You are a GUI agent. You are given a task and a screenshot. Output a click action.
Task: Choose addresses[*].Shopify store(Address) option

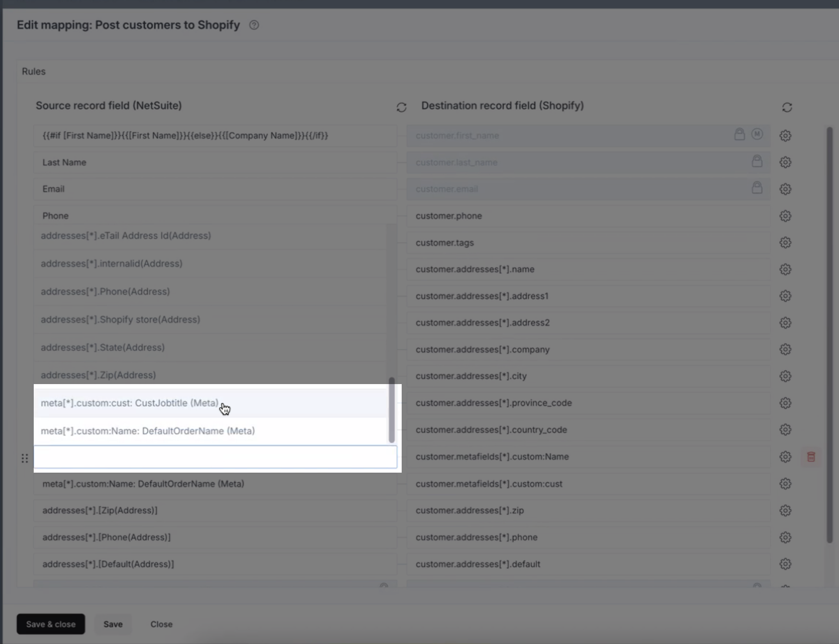click(x=211, y=320)
